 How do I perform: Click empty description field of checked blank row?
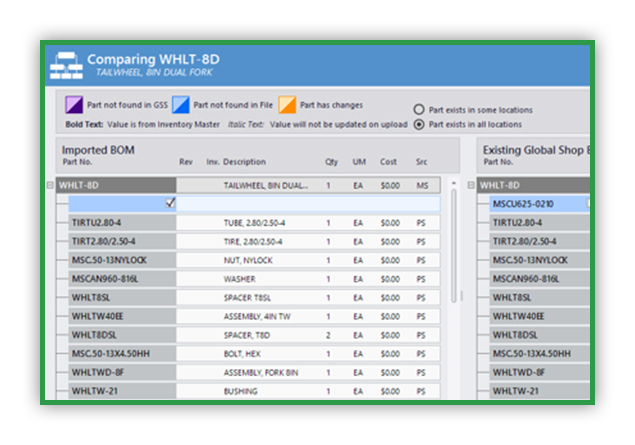[x=309, y=204]
